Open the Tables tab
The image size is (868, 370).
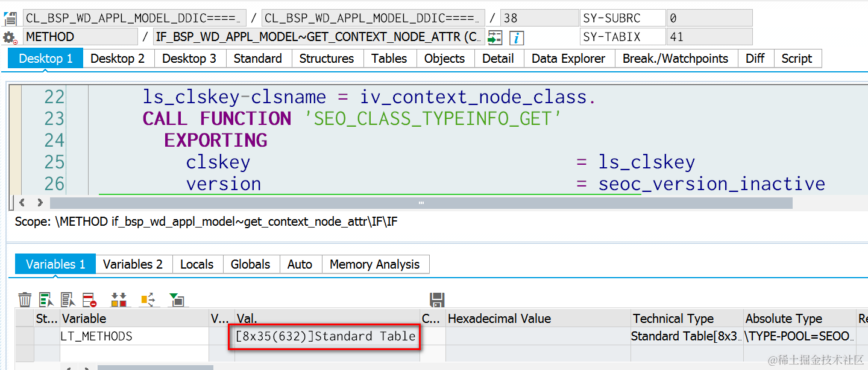[389, 59]
